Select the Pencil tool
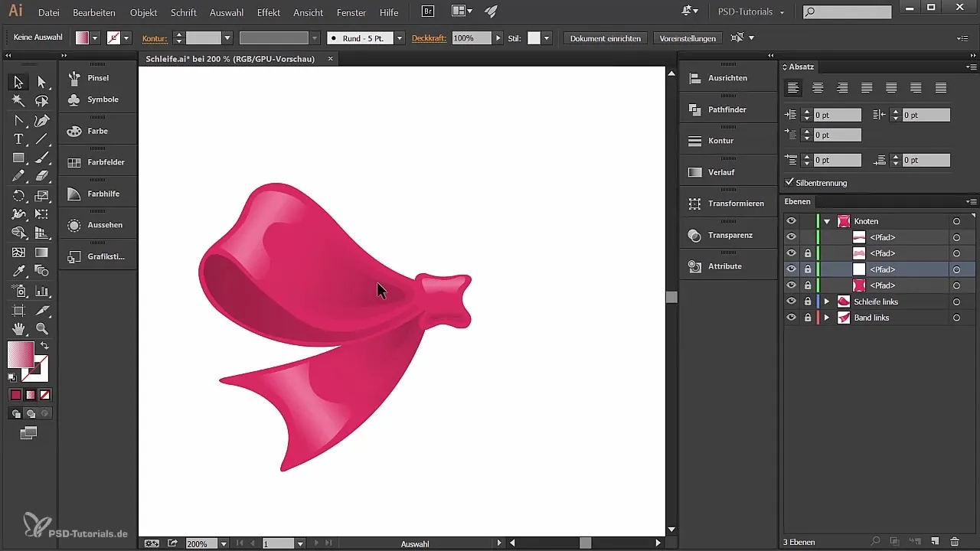Screen dimensions: 980x551 (18, 177)
